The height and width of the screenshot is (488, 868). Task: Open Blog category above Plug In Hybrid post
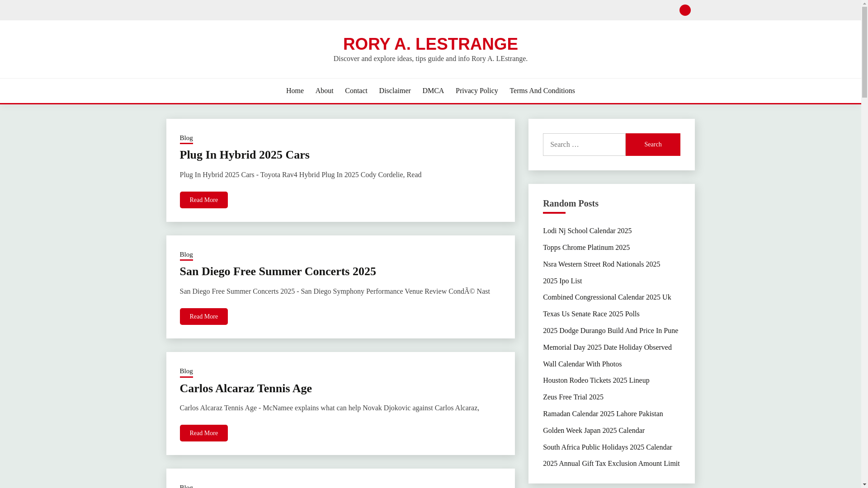(186, 138)
